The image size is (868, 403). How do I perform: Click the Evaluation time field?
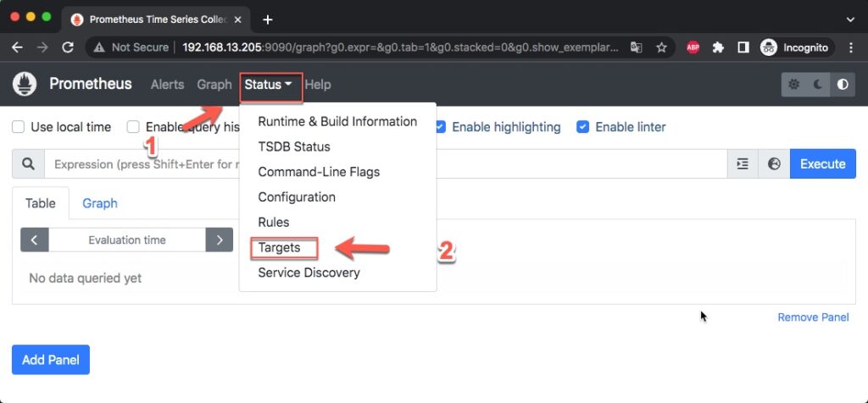tap(127, 240)
